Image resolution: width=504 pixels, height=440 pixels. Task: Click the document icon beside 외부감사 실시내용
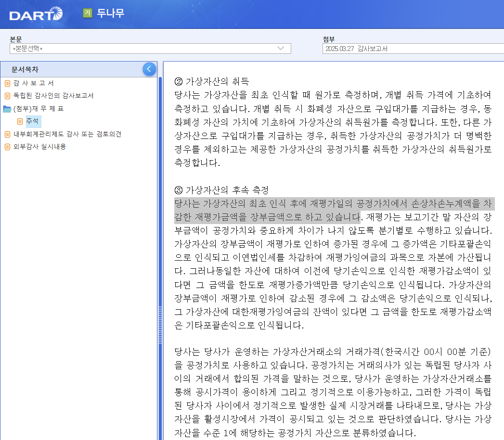point(7,147)
